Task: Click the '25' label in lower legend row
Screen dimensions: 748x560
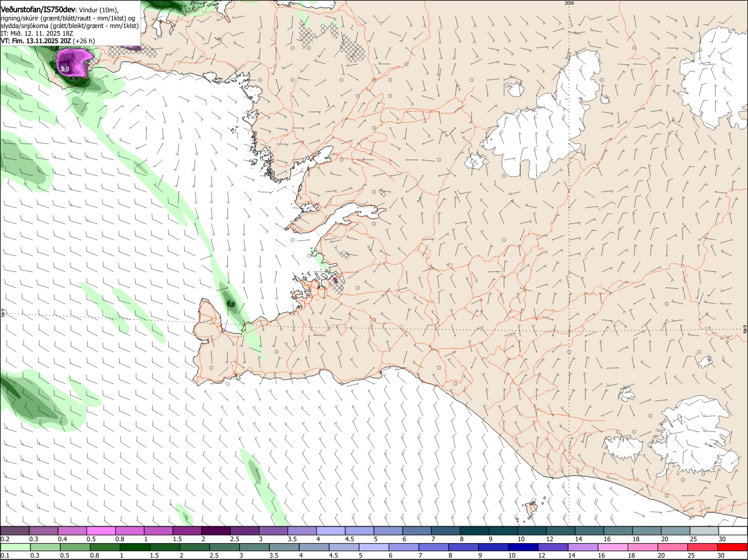Action: [691, 555]
